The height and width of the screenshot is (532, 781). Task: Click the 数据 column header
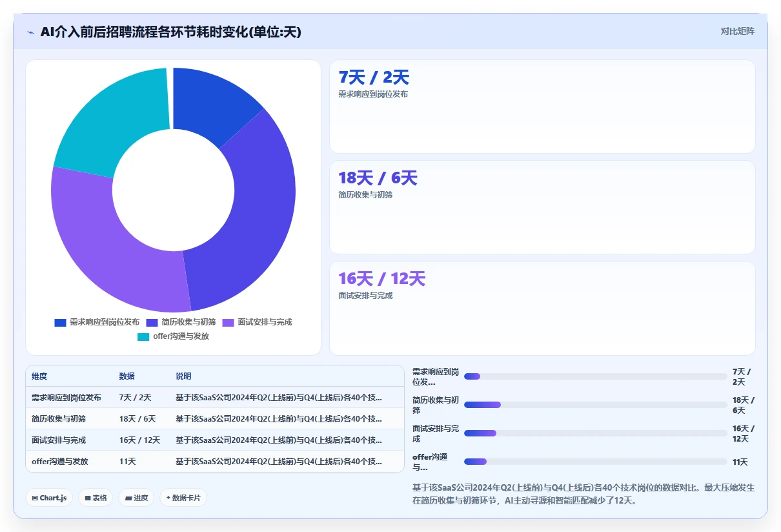click(127, 376)
